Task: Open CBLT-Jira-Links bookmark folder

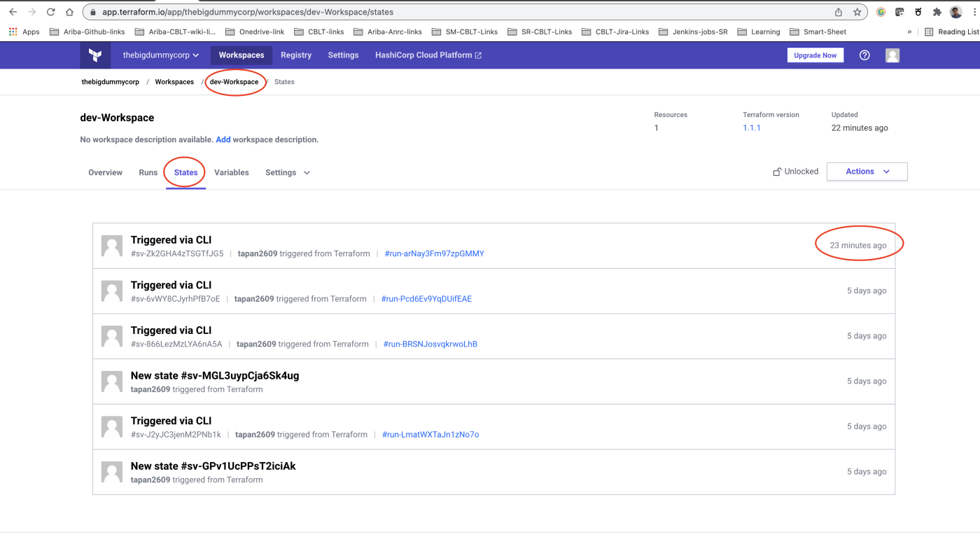Action: pos(615,32)
